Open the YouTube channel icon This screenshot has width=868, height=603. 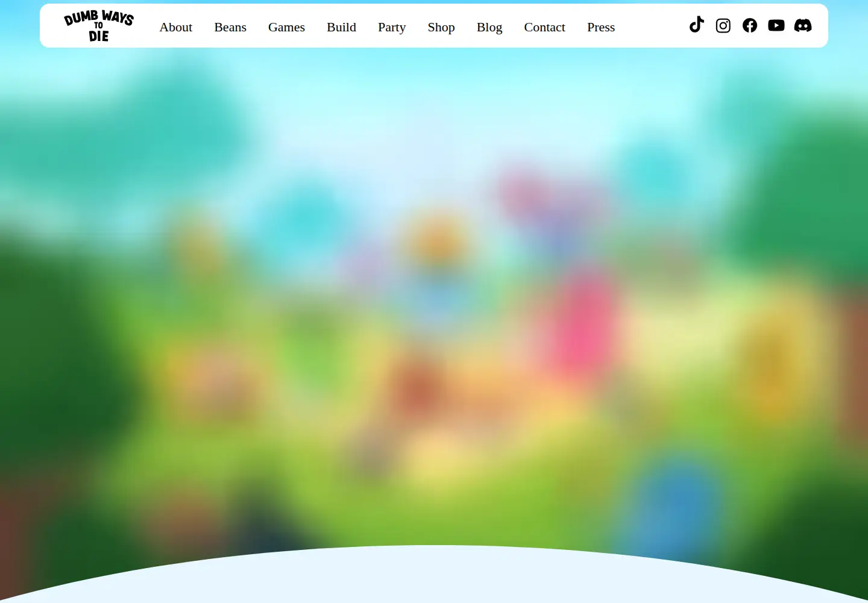click(776, 25)
